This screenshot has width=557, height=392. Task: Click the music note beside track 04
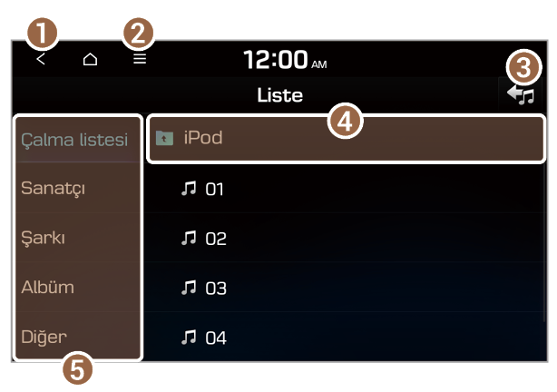(x=189, y=338)
